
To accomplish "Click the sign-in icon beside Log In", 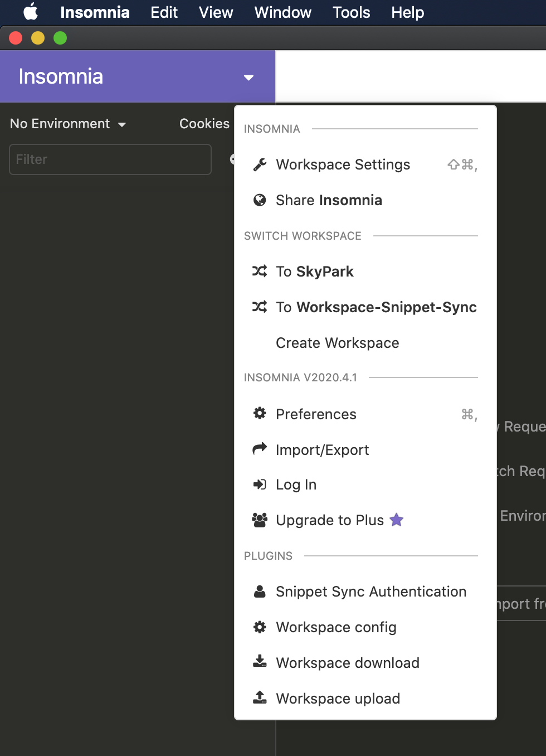I will pos(260,484).
